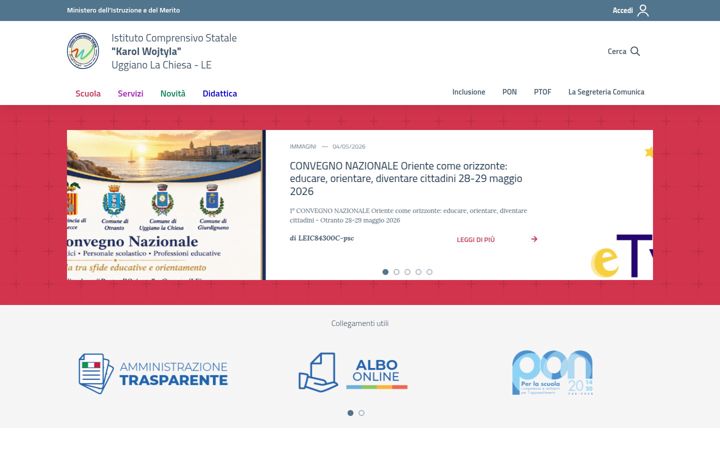Select the fourth slide indicator dot in carousel

coord(418,272)
